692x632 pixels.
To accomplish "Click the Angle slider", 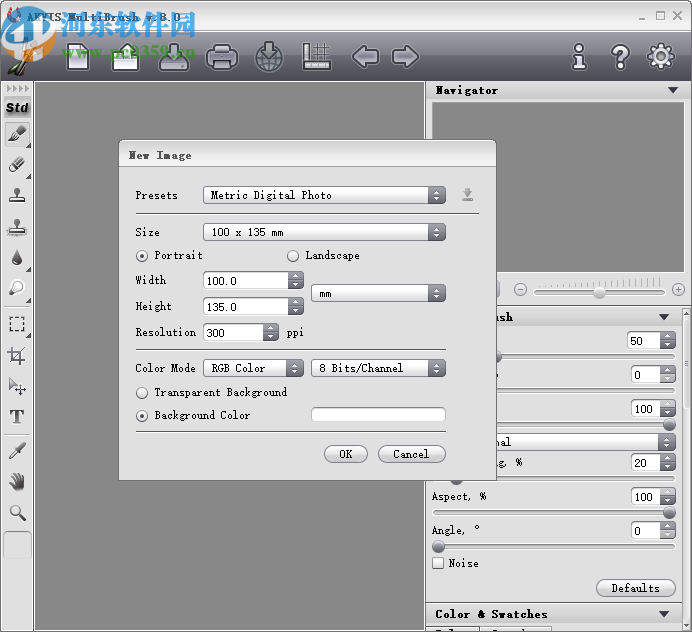I will [554, 547].
